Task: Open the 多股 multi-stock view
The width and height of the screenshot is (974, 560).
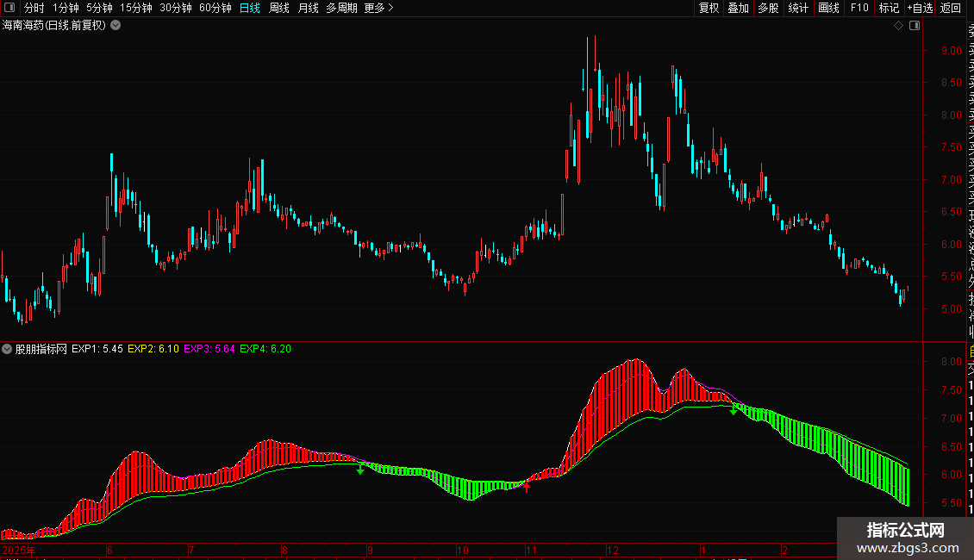Action: tap(768, 8)
